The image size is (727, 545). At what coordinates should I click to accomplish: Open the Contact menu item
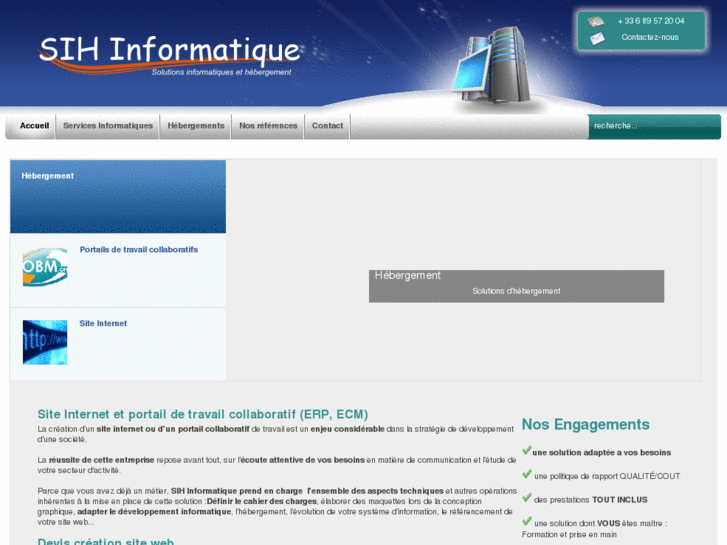coord(327,126)
